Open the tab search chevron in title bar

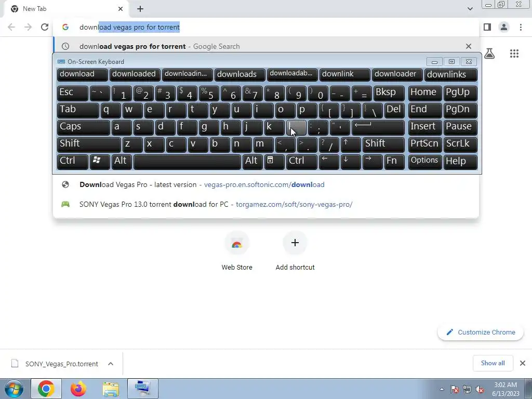470,9
